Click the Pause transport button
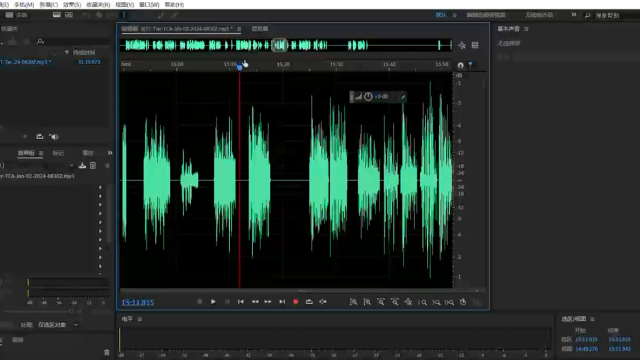Viewport: 640px width, 360px height. 227,302
